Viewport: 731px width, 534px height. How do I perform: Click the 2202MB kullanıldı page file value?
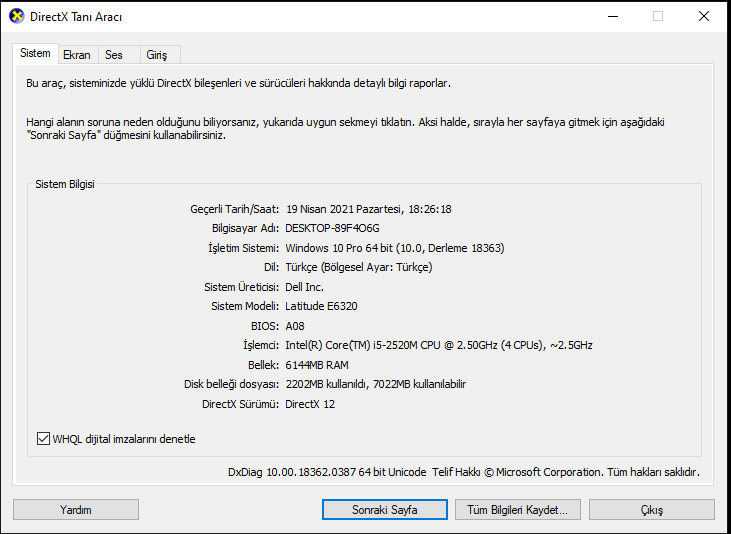(376, 384)
